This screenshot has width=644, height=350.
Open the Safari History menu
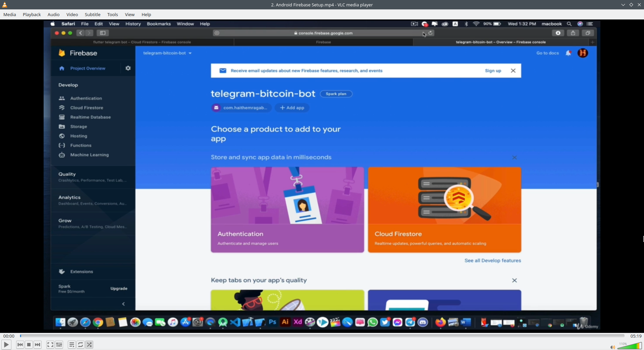click(x=133, y=24)
